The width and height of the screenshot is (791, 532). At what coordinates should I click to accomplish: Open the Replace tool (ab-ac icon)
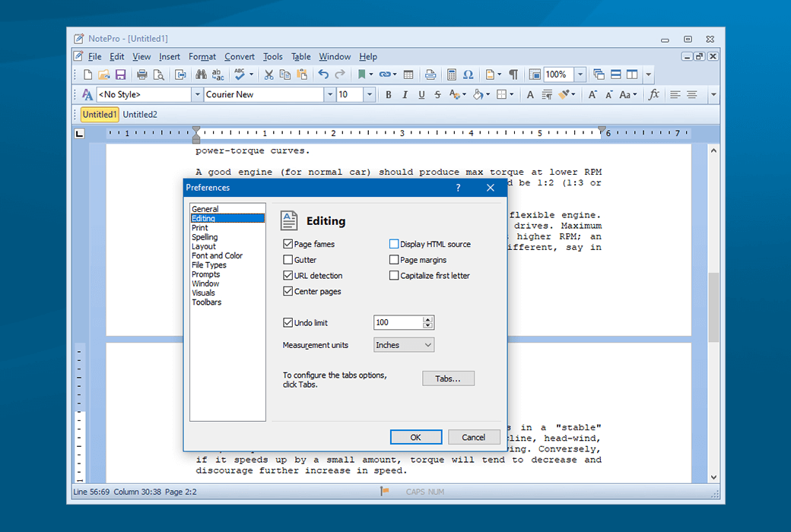218,74
